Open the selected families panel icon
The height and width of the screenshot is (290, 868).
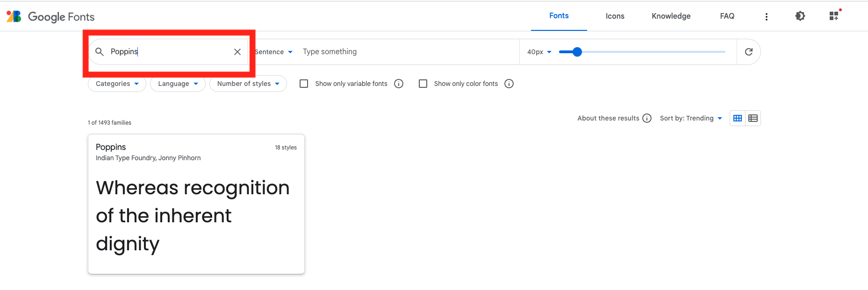pyautogui.click(x=834, y=16)
